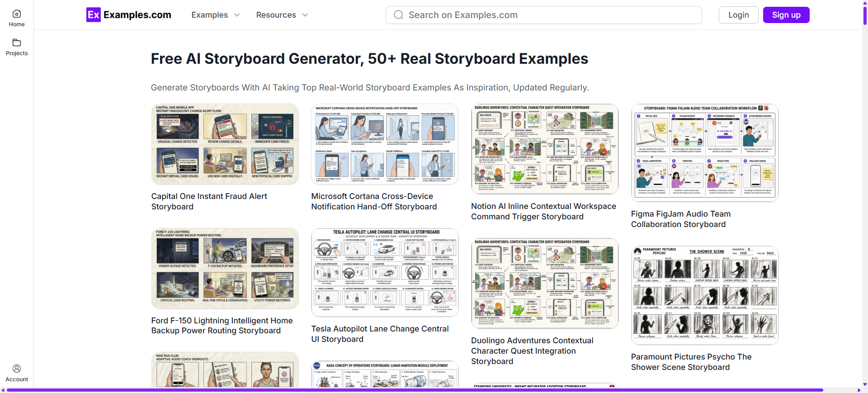Click Figma FigJam Audio Team Collaboration title

coord(681,219)
